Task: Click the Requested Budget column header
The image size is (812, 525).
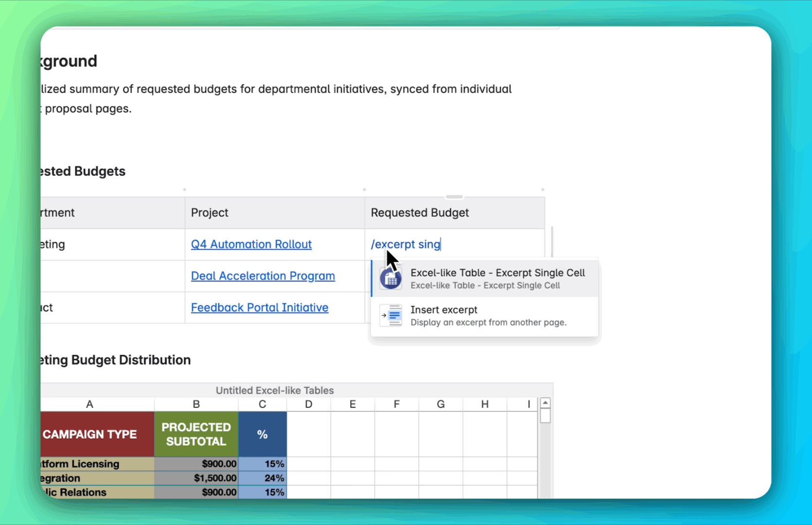Action: click(419, 212)
